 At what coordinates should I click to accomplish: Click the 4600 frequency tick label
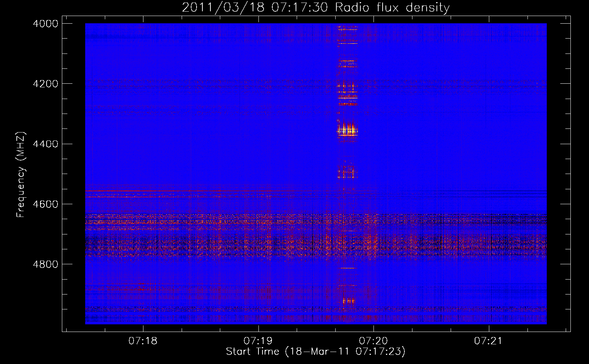pyautogui.click(x=46, y=204)
